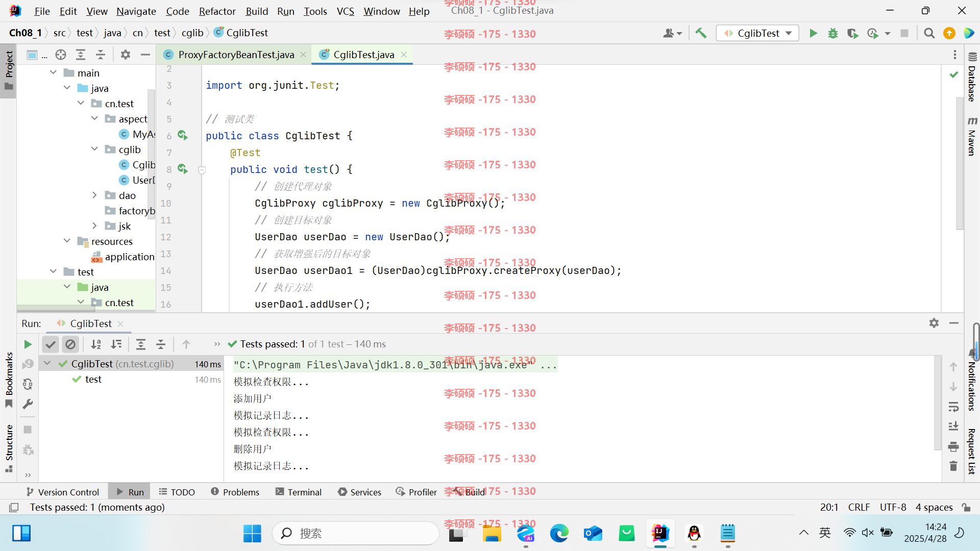The image size is (980, 551).
Task: Toggle Scroll to End in console
Action: [x=953, y=426]
